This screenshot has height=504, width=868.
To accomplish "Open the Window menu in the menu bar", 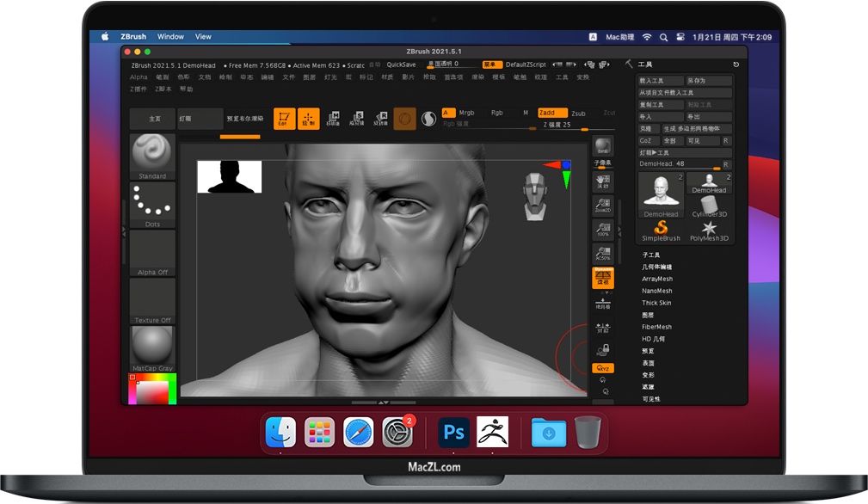I will point(170,36).
